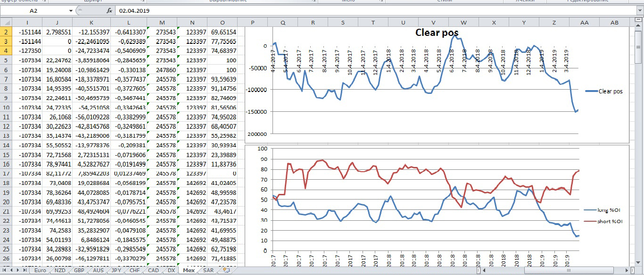The width and height of the screenshot is (644, 275).
Task: Select the CHF sheet tab
Action: [x=134, y=270]
